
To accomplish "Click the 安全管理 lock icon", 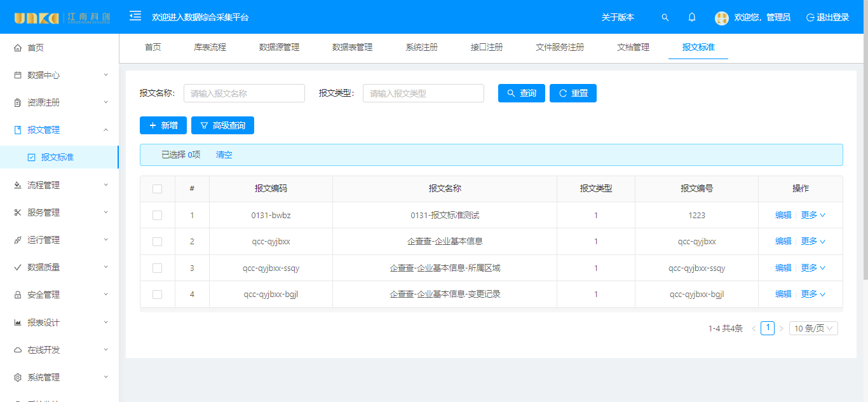I will click(x=18, y=295).
